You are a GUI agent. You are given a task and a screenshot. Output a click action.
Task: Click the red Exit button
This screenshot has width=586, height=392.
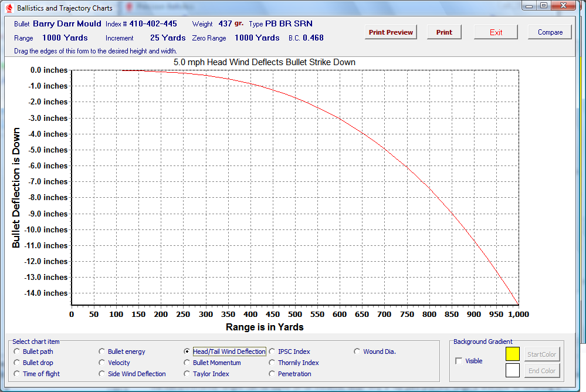click(496, 32)
